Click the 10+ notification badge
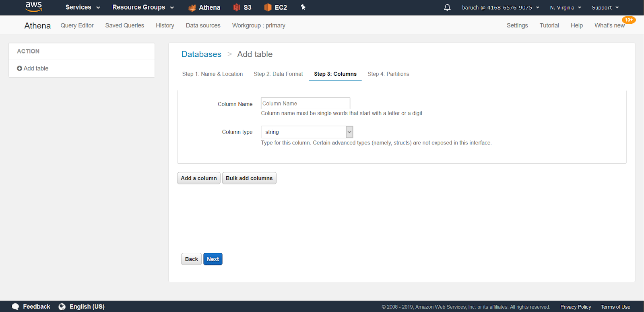 (x=629, y=20)
